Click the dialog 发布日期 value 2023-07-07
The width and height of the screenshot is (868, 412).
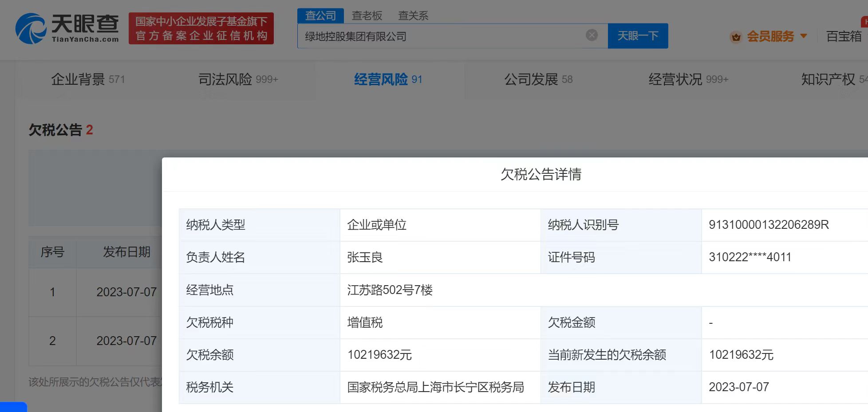click(x=739, y=387)
